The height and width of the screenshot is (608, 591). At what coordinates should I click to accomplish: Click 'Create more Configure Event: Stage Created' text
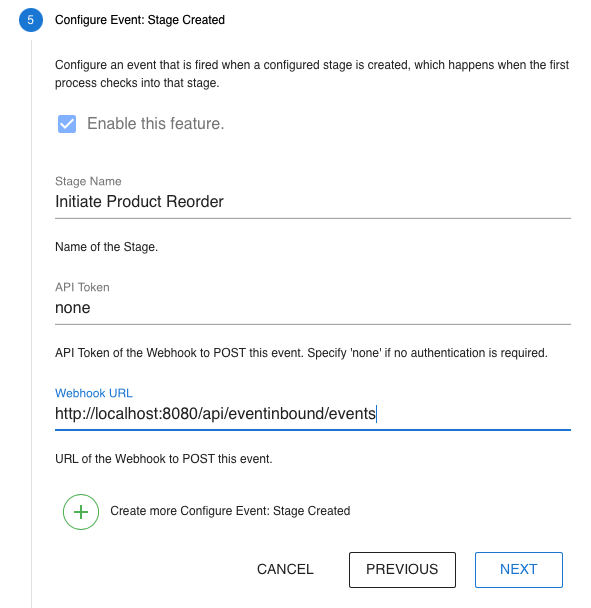tap(230, 511)
